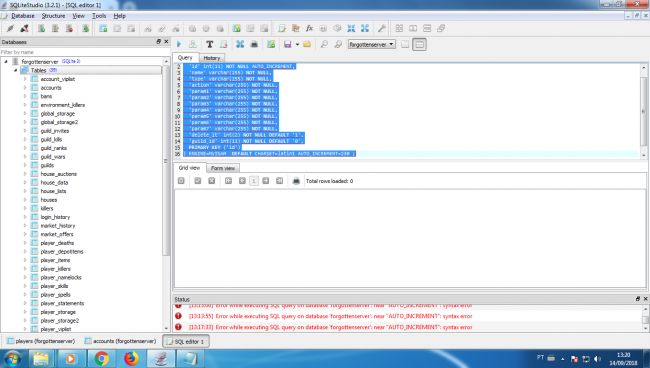The image size is (650, 368).
Task: Click Remove database icon in toolbar
Action: pos(69,28)
